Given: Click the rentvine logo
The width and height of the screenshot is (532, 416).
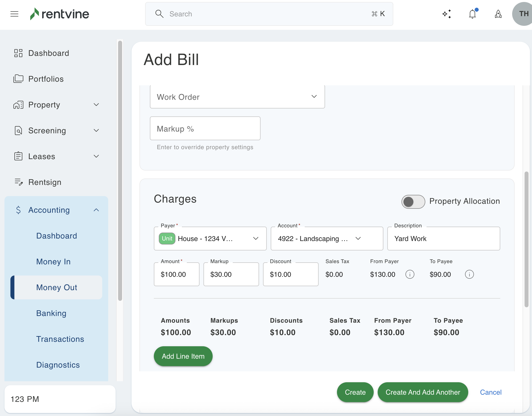Looking at the screenshot, I should coord(60,14).
